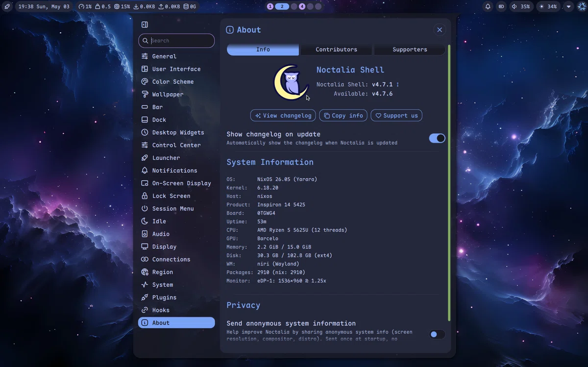Click the View changelog button
The image size is (588, 367).
coord(283,116)
